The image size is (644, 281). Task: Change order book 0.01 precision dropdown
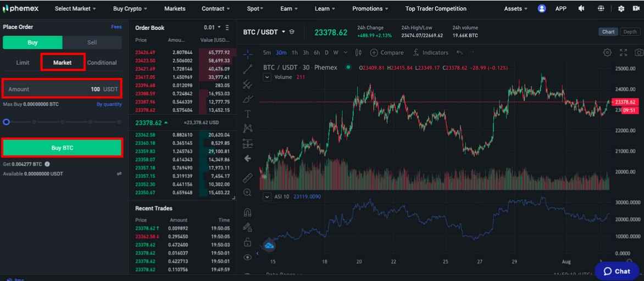[212, 27]
